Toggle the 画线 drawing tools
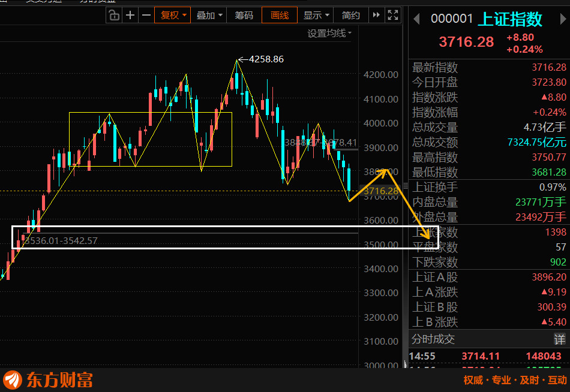This screenshot has width=570, height=392. tap(280, 15)
